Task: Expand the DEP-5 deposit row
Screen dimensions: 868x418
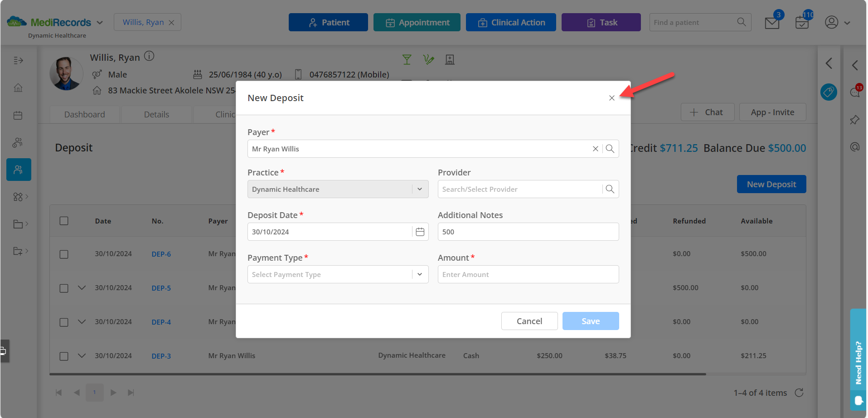Action: (82, 288)
